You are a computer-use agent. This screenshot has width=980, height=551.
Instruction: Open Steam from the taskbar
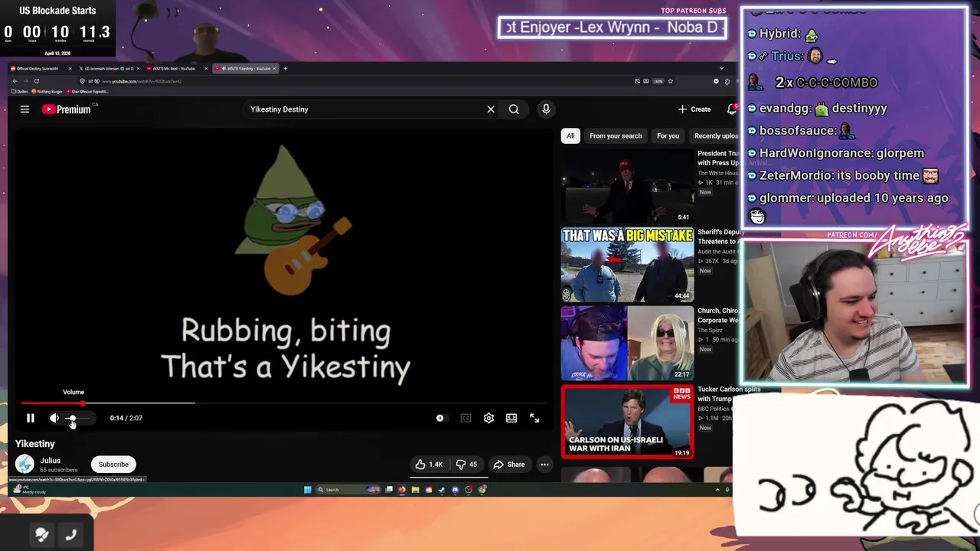click(x=442, y=490)
